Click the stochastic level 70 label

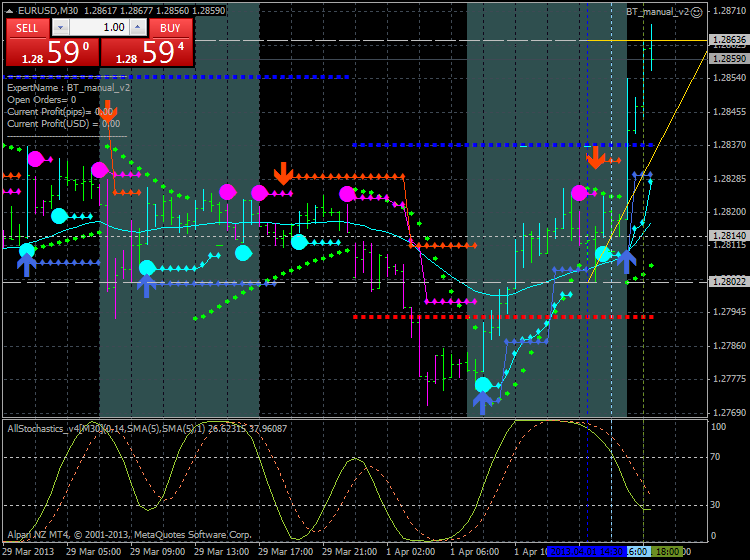[x=715, y=457]
